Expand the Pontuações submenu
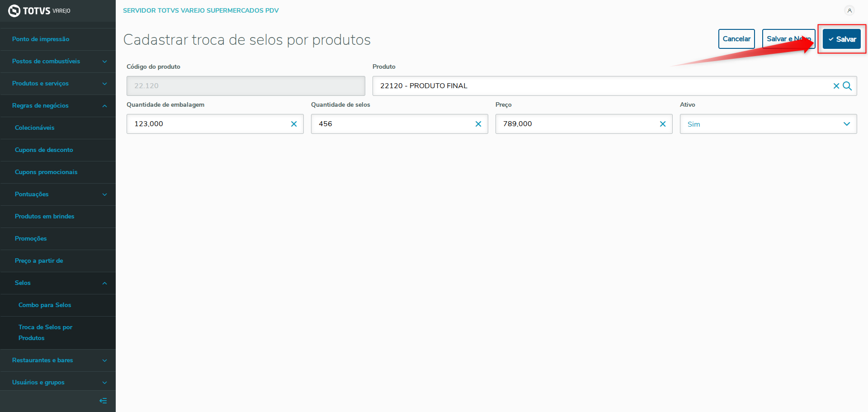 [104, 194]
